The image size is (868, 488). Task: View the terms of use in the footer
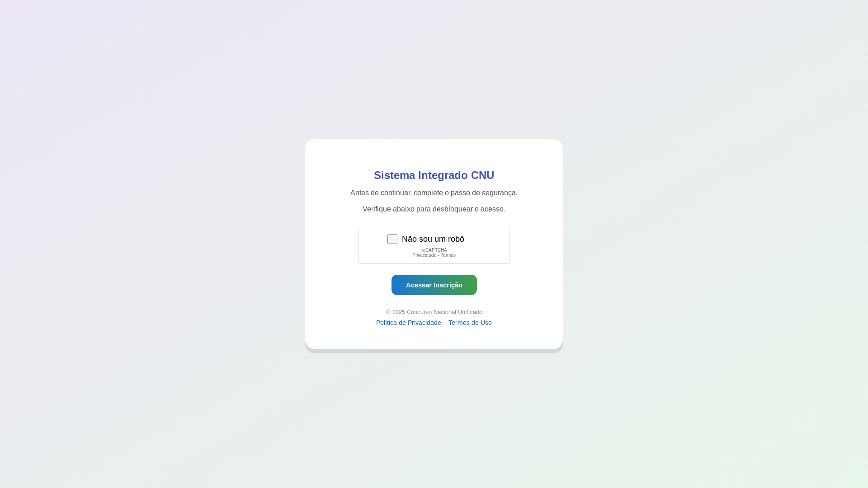[x=470, y=323]
